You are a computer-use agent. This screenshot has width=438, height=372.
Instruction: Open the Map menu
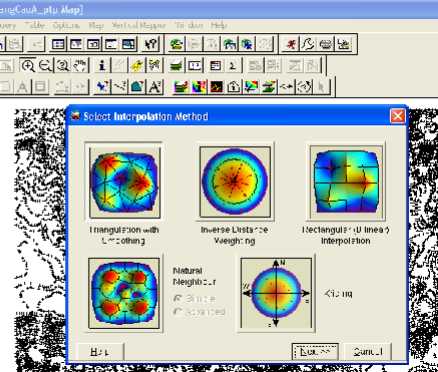tap(96, 25)
